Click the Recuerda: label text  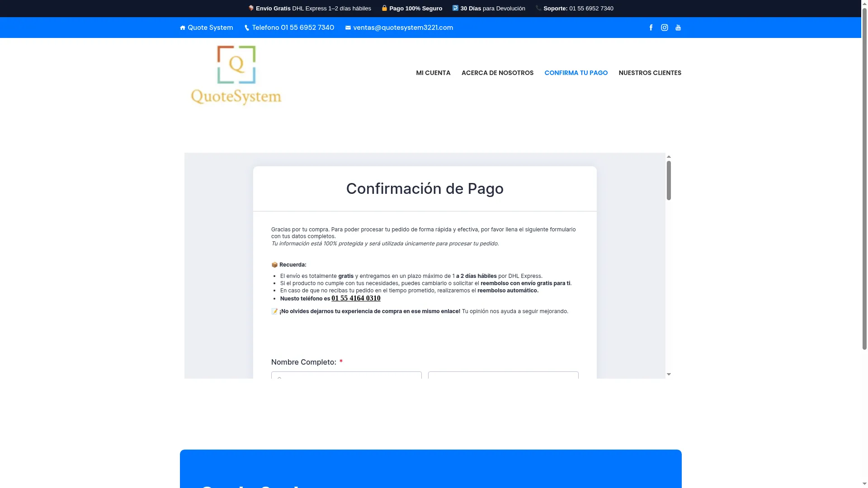pos(293,265)
